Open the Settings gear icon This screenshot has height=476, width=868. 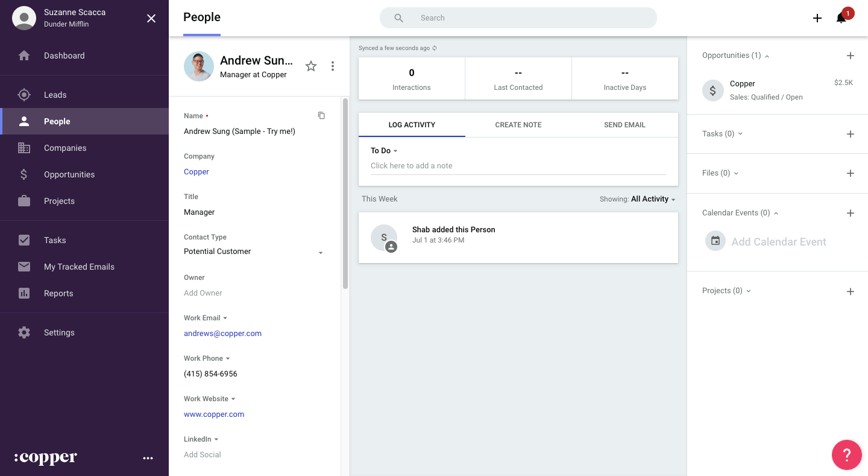point(24,332)
